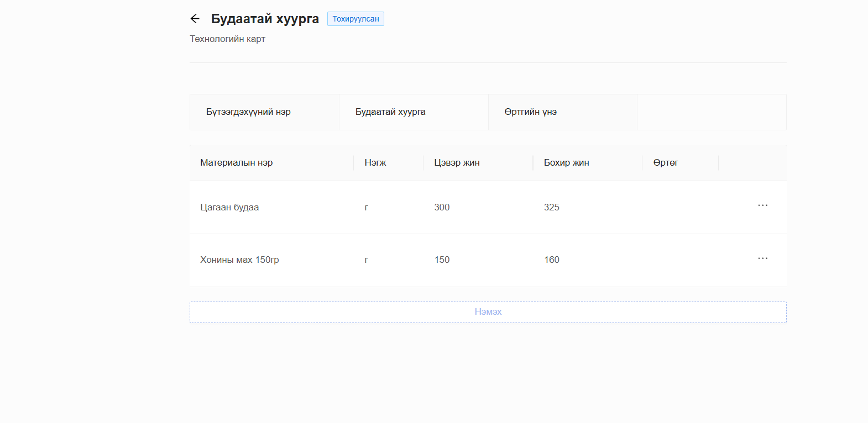Screen dimensions: 868x423
Task: Click the back arrow icon
Action: [x=195, y=19]
